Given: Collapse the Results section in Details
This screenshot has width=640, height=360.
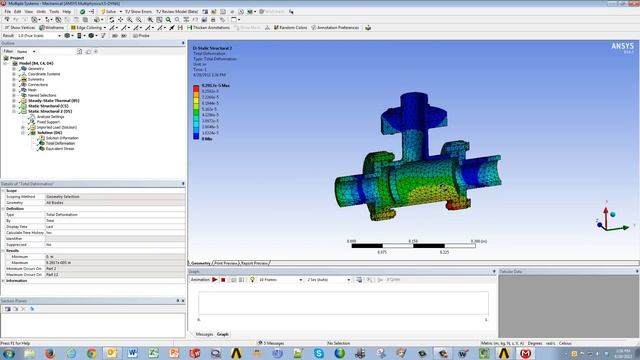Looking at the screenshot, I should click(x=3, y=251).
